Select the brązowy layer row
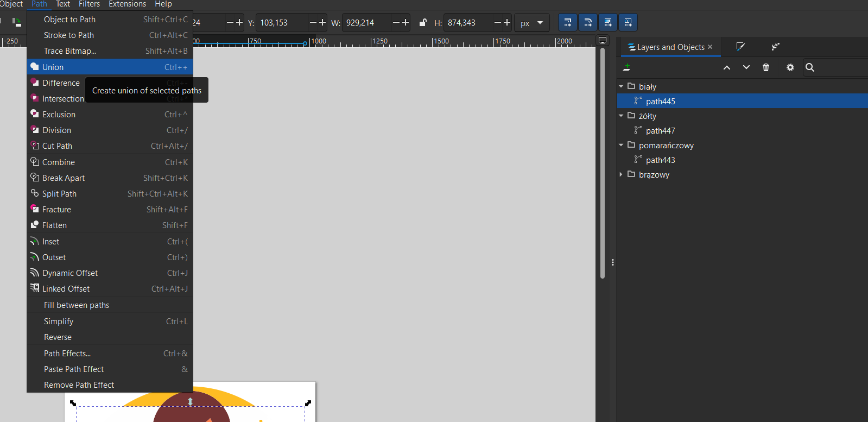868x422 pixels. [x=743, y=174]
